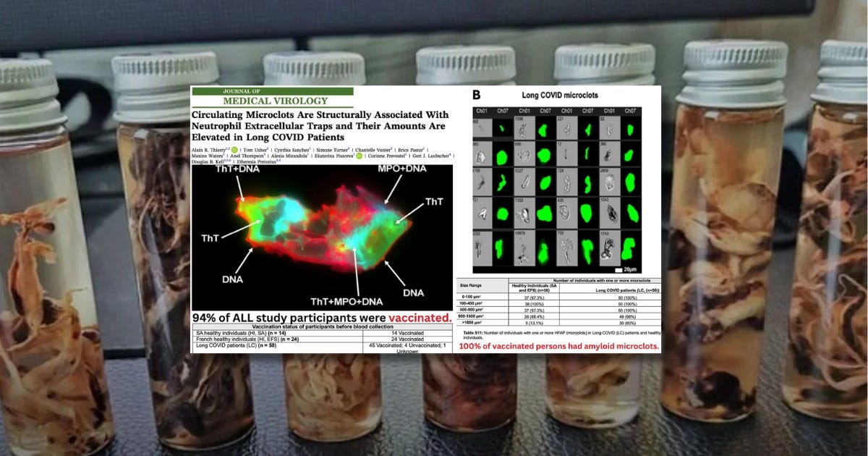
Task: Click the microclot thumbnail numbered 1196
Action: [524, 127]
